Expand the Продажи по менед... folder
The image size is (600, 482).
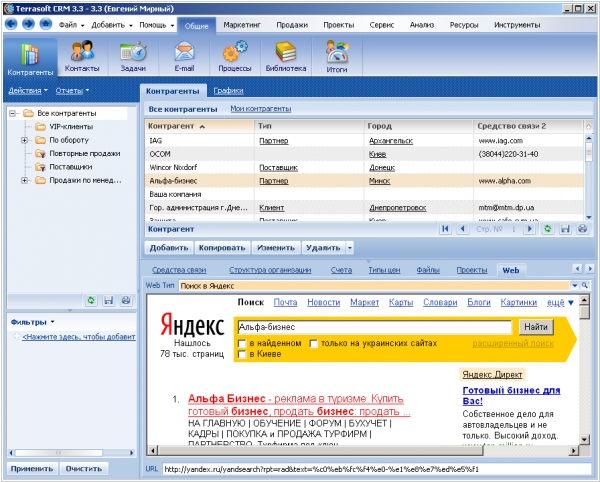click(x=24, y=180)
